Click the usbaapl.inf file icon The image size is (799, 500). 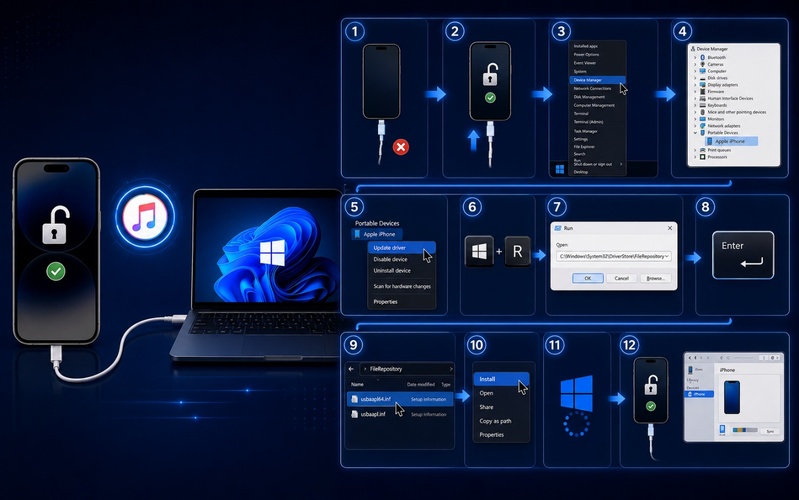(x=355, y=414)
